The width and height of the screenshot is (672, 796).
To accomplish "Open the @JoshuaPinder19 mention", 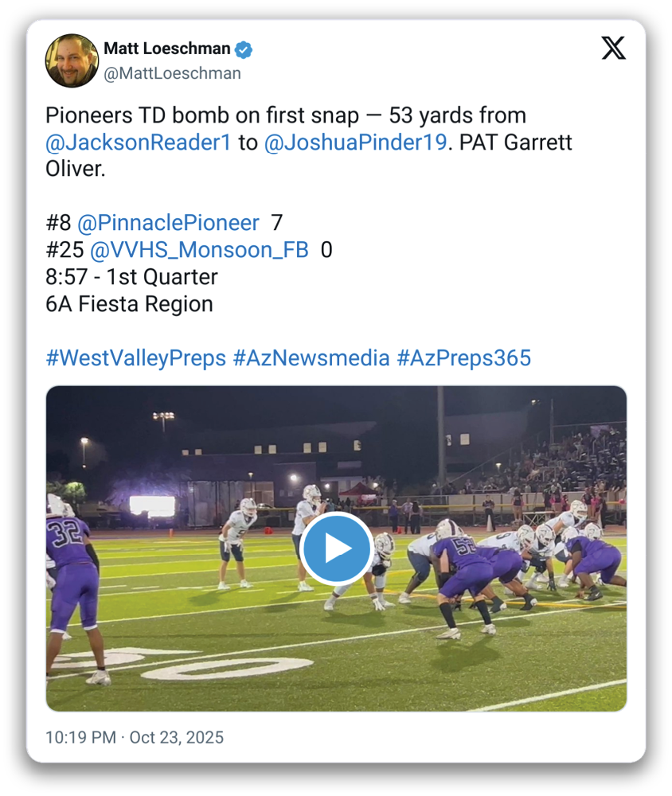I will coord(354,143).
